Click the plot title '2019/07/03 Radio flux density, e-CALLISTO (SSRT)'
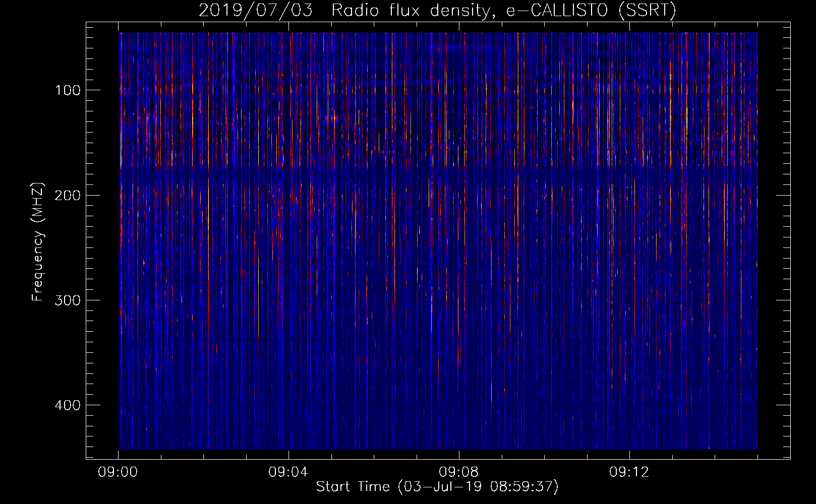816x504 pixels. (437, 10)
